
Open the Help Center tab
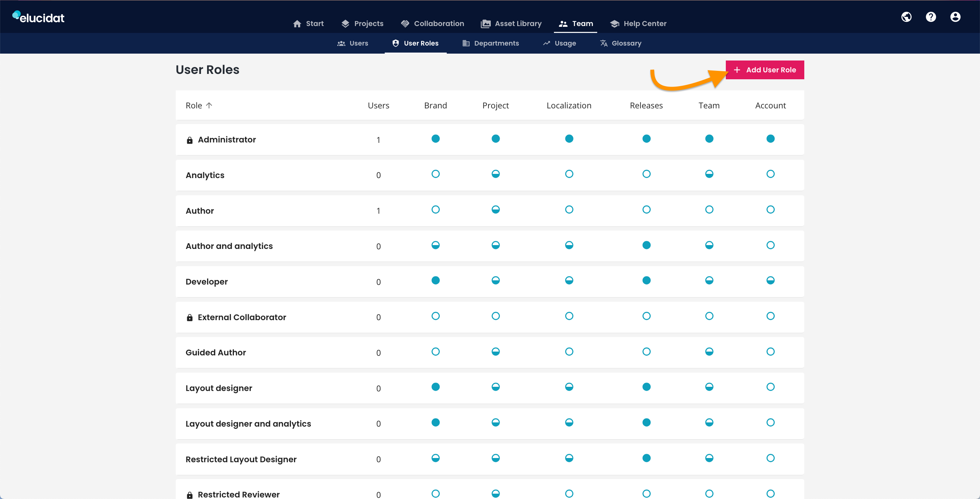(x=639, y=23)
